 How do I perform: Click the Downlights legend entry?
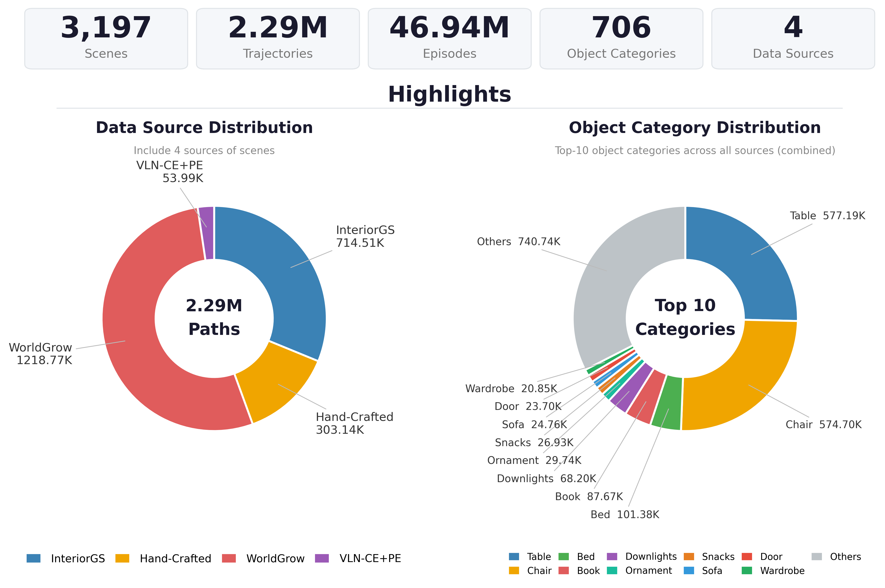(x=642, y=556)
